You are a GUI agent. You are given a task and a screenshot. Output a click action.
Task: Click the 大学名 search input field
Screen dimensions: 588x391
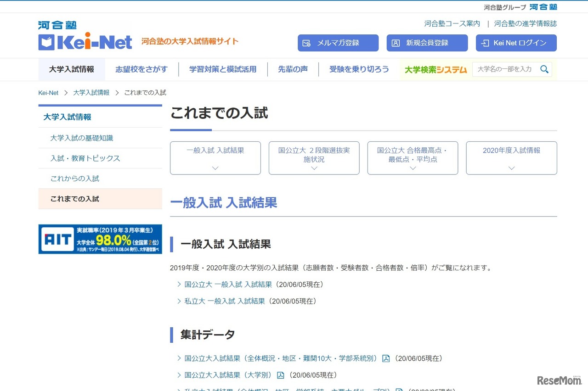click(x=504, y=69)
